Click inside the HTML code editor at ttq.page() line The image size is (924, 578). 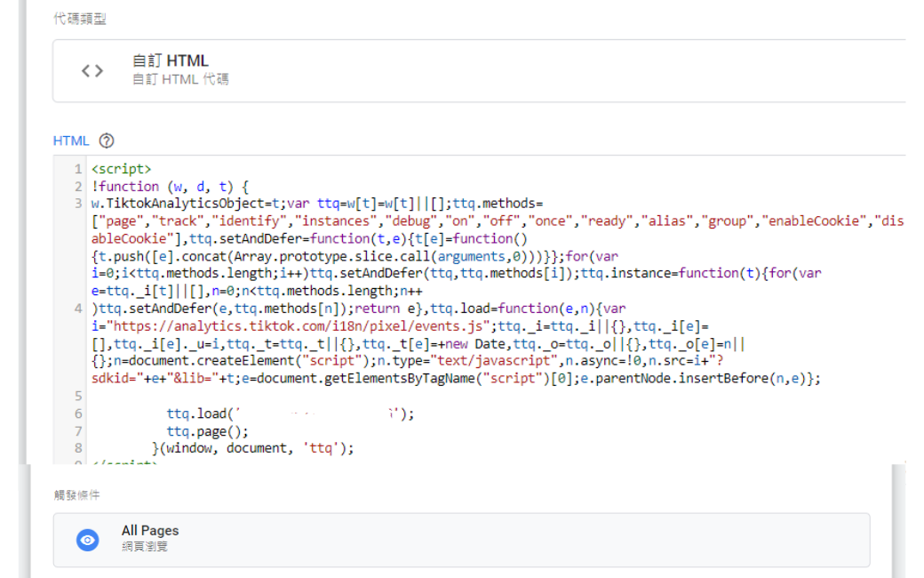(x=207, y=431)
